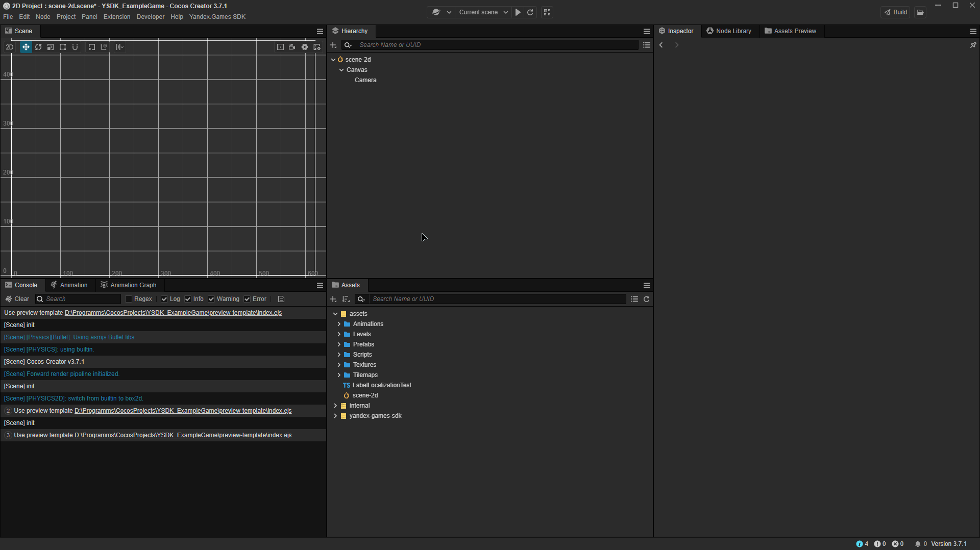Viewport: 980px width, 550px height.
Task: Expand the yandex-games-sdk package
Action: click(x=335, y=416)
